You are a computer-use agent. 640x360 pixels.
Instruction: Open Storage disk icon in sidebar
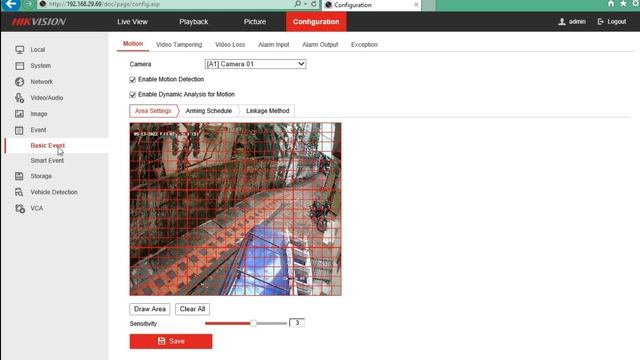point(20,176)
